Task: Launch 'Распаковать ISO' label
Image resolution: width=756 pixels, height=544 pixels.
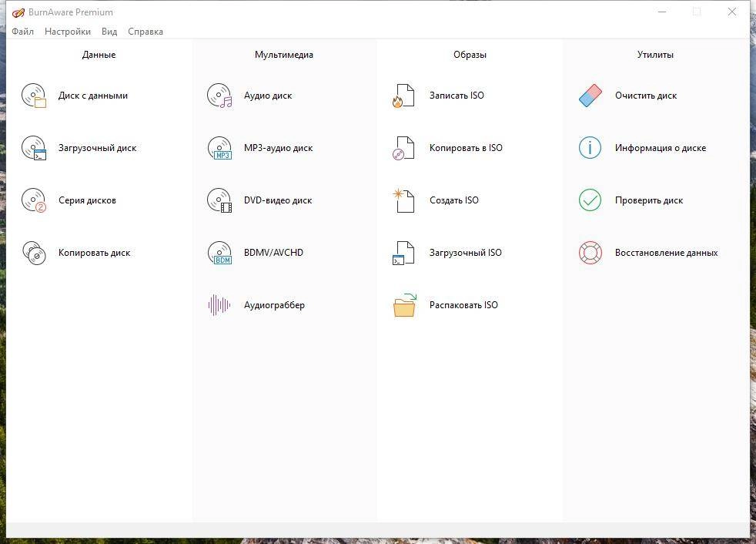Action: coord(463,305)
